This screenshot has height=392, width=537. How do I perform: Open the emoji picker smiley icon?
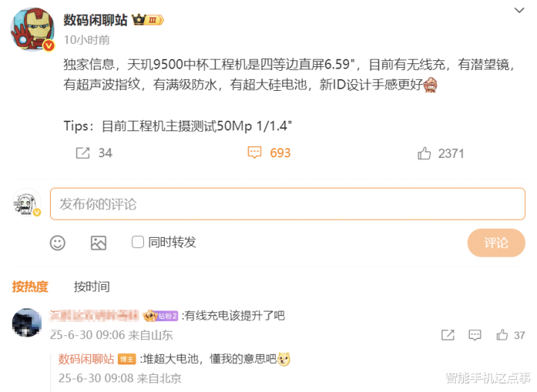tap(57, 243)
